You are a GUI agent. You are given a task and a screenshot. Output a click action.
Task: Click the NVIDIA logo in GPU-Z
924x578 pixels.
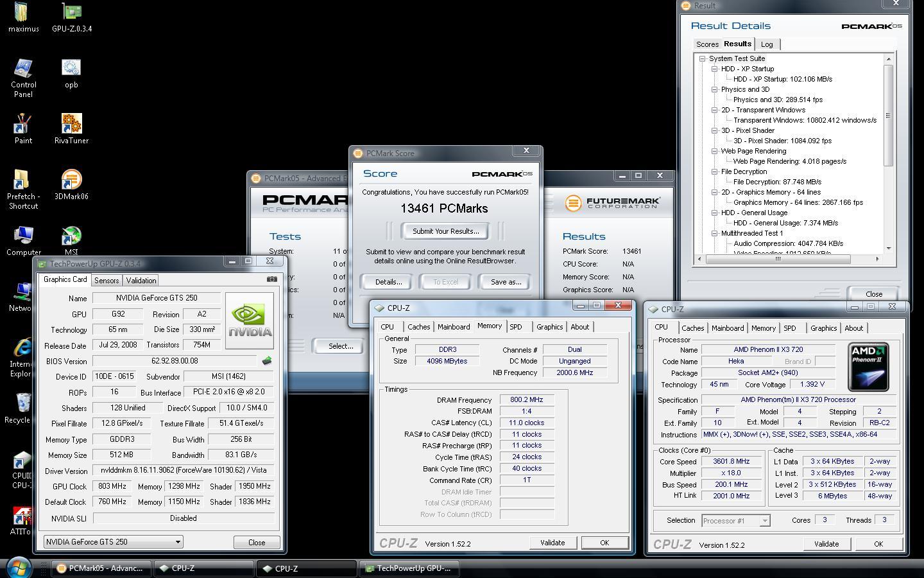click(x=250, y=320)
